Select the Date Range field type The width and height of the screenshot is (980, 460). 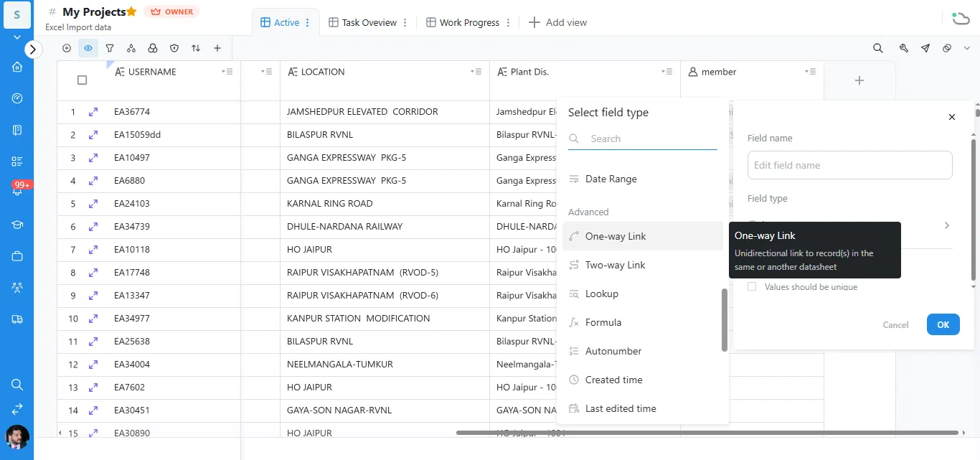pyautogui.click(x=642, y=179)
